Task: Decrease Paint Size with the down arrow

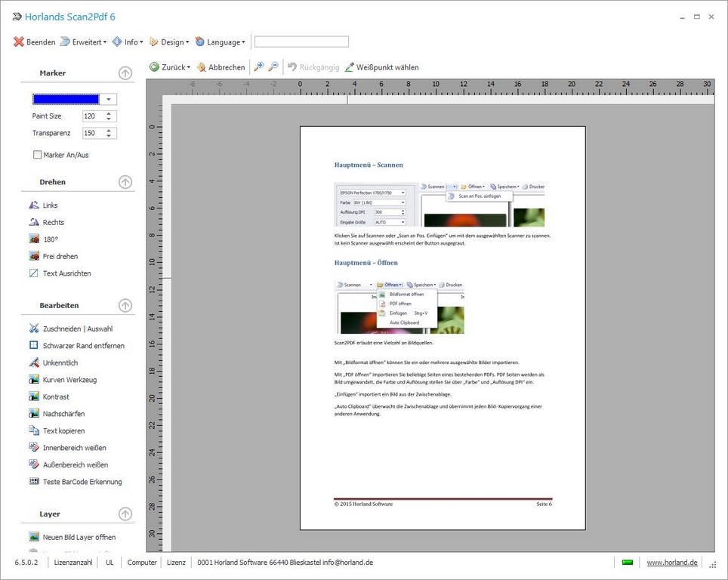Action: pyautogui.click(x=109, y=119)
